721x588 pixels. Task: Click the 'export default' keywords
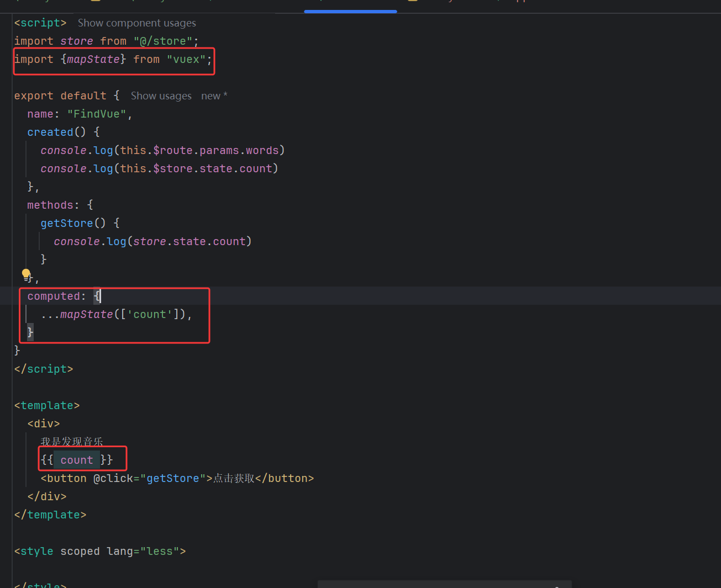pyautogui.click(x=60, y=96)
